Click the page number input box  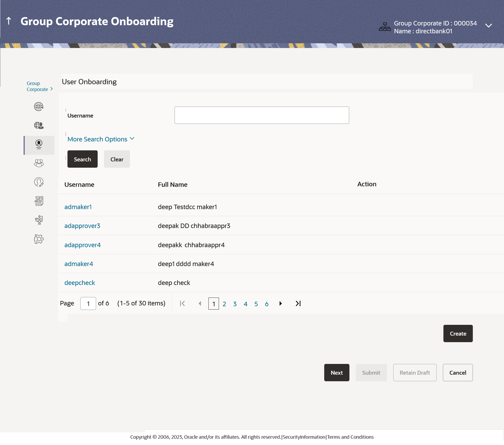(x=88, y=304)
